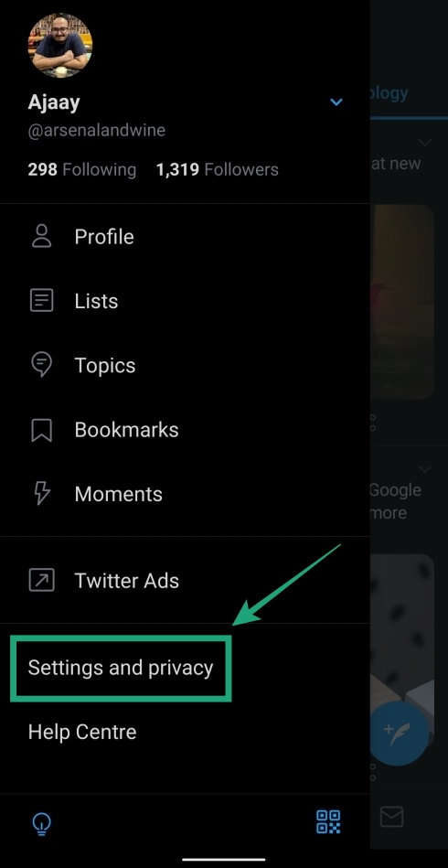448x868 pixels.
Task: Tap the Topics speech bubble icon
Action: pos(41,365)
